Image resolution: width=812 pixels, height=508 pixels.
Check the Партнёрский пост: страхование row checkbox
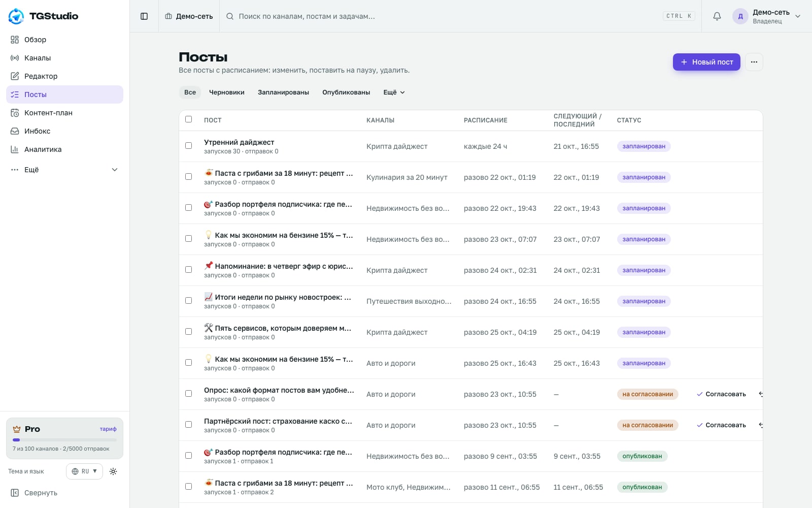(x=189, y=425)
